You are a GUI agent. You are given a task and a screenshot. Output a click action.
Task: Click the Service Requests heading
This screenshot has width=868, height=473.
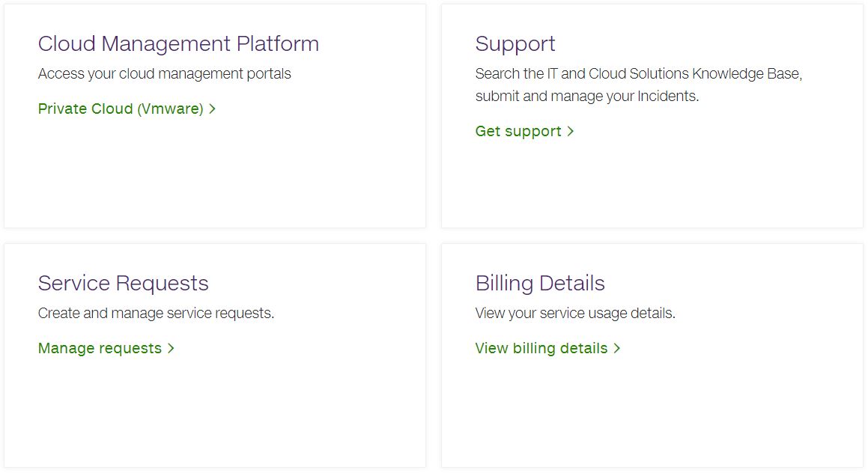(123, 283)
